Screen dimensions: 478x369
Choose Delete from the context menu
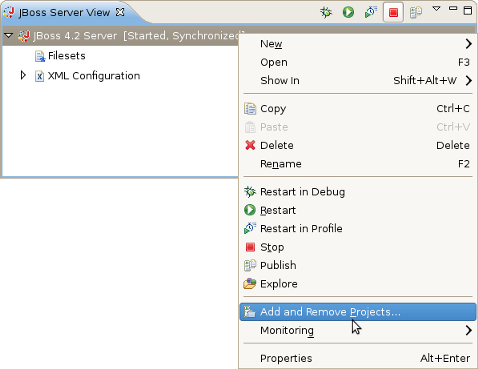click(x=358, y=145)
